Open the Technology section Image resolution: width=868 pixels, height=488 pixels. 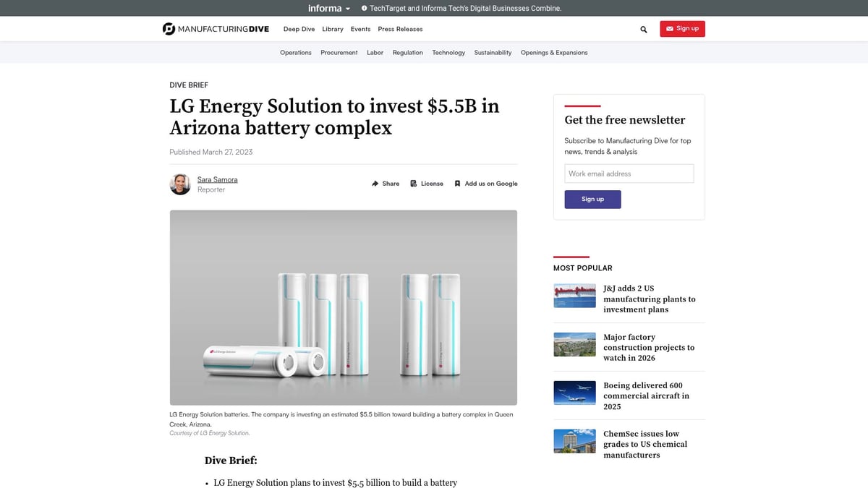tap(448, 52)
